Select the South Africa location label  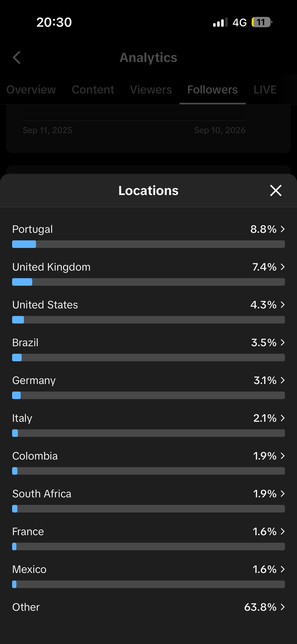point(42,494)
